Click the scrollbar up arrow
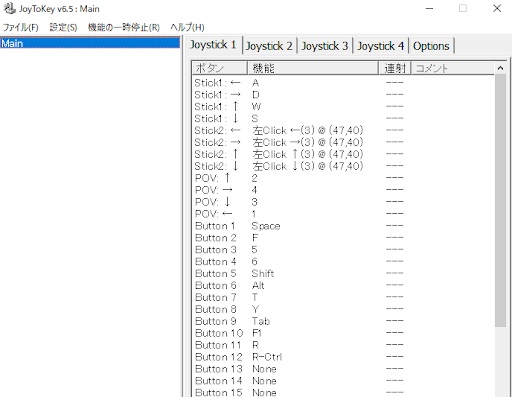This screenshot has width=512, height=397. pos(500,68)
